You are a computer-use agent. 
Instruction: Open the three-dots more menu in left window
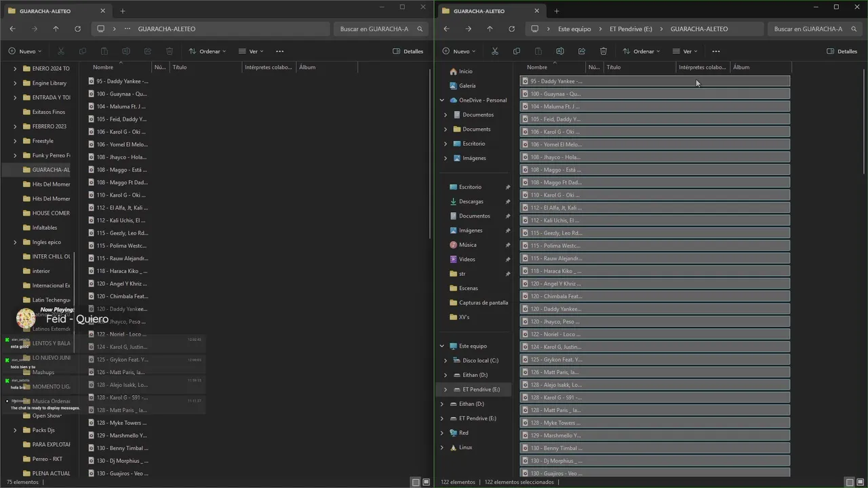tap(279, 51)
